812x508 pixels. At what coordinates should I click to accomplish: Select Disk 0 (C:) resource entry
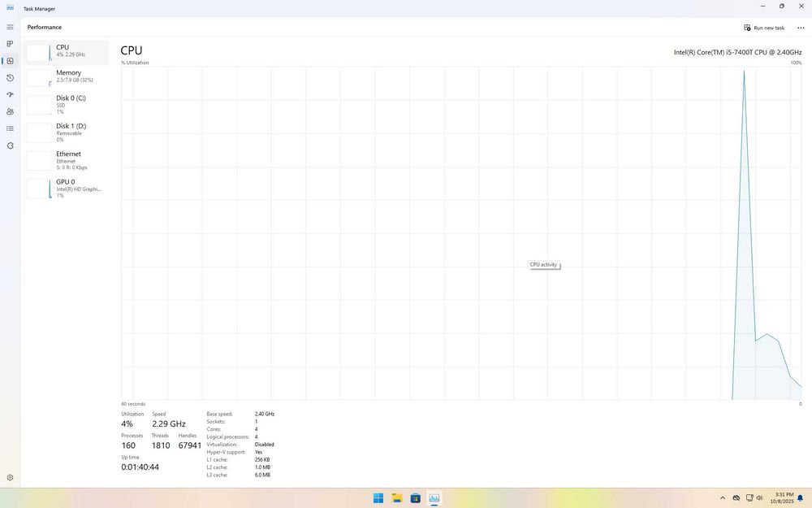66,105
